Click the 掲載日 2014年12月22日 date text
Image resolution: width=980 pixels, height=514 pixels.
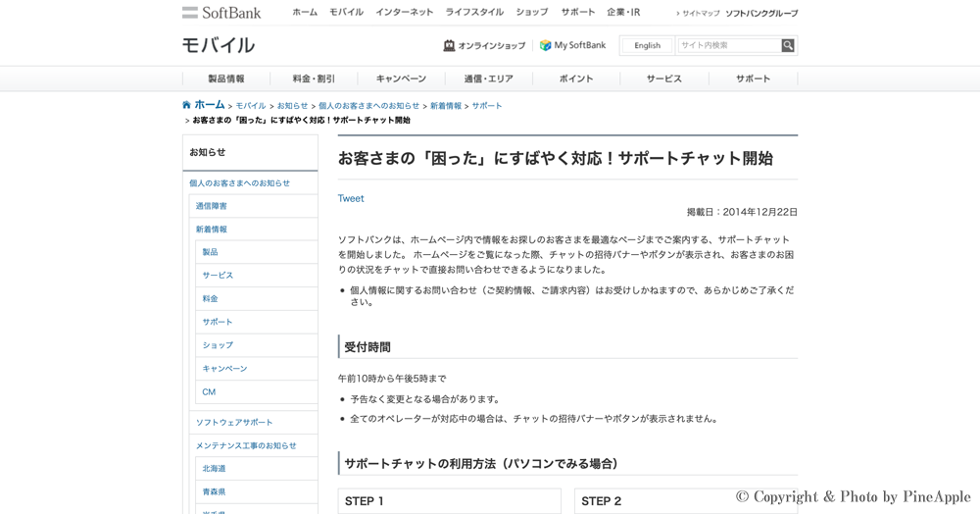[x=742, y=212]
